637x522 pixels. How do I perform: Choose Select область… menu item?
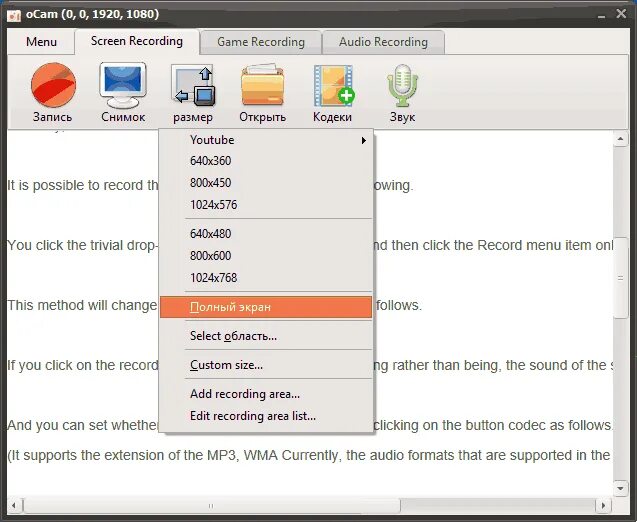click(266, 336)
